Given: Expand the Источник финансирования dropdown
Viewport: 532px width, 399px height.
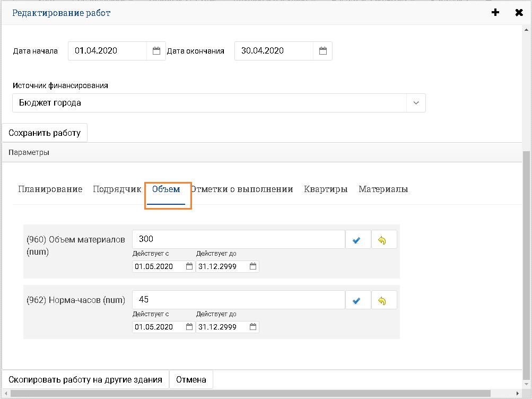Looking at the screenshot, I should pyautogui.click(x=416, y=103).
